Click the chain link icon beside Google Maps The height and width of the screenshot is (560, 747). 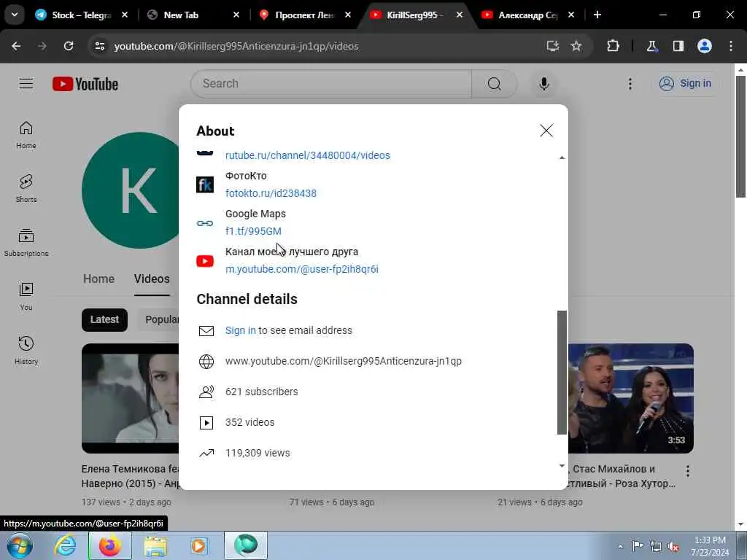tap(205, 223)
